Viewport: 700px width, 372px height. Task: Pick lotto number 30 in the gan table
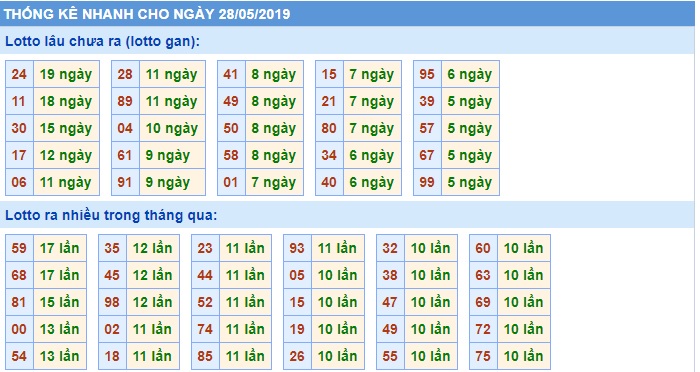click(19, 128)
